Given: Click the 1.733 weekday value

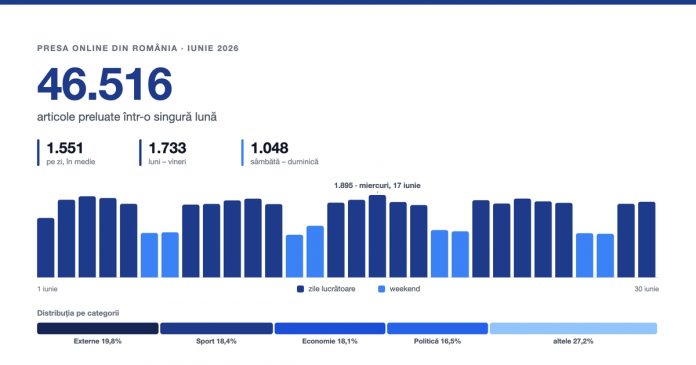Looking at the screenshot, I should (167, 148).
